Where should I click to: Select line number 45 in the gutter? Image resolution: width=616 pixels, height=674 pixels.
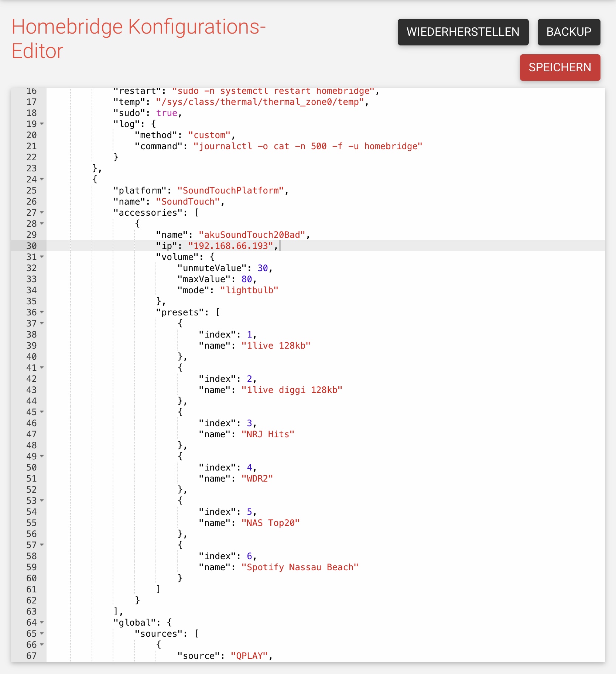point(31,412)
